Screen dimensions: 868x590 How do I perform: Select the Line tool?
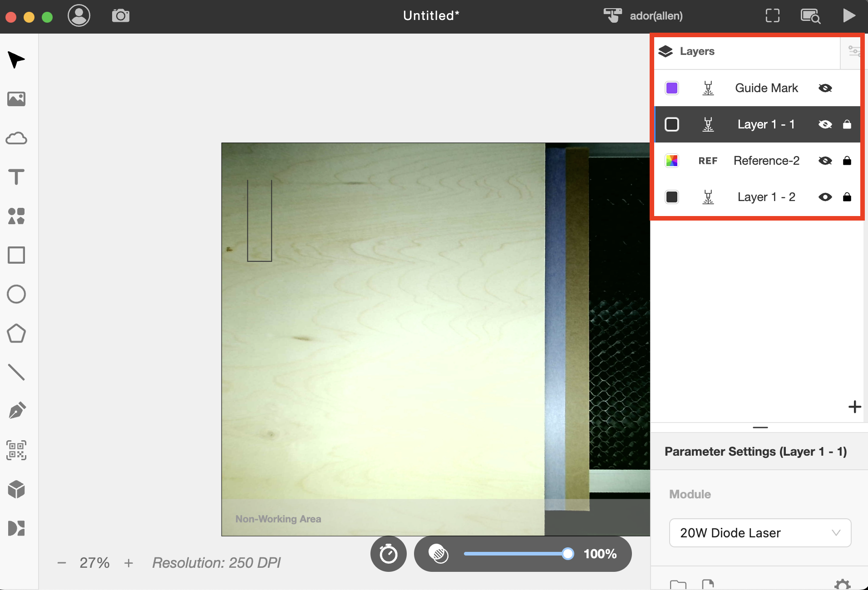pos(16,372)
